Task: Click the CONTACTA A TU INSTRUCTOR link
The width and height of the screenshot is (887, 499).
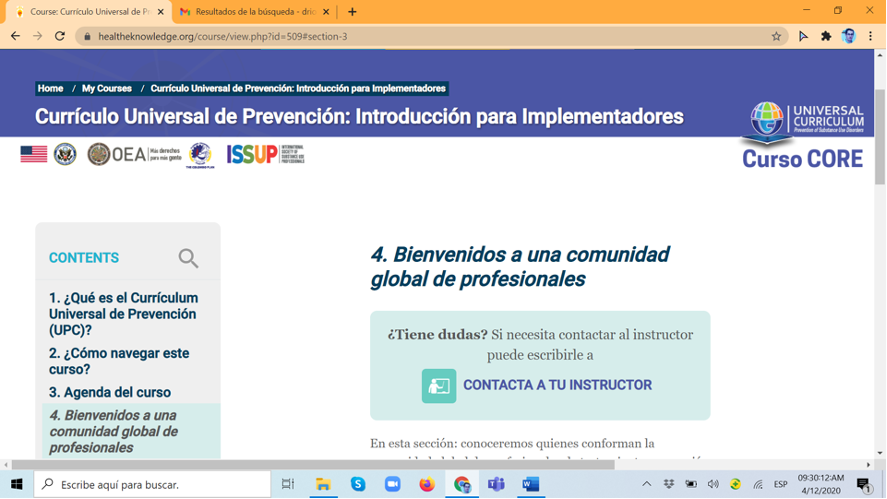Action: click(x=557, y=385)
